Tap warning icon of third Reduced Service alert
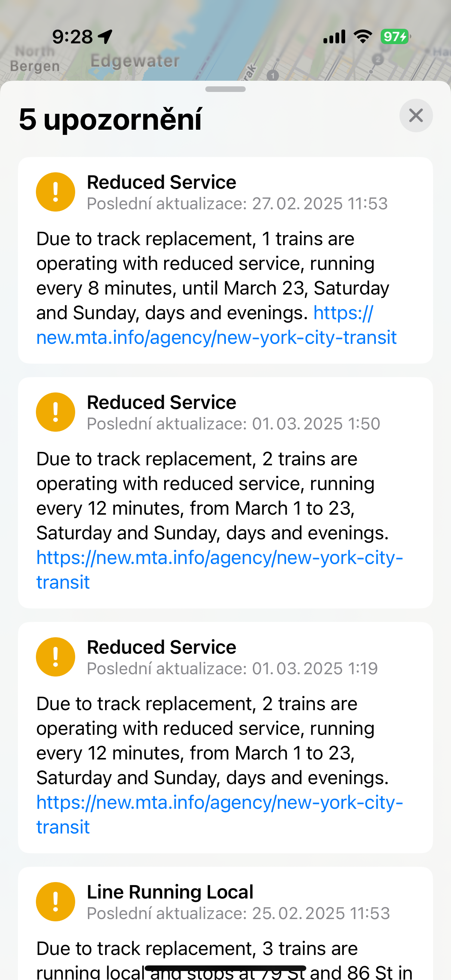 point(56,657)
